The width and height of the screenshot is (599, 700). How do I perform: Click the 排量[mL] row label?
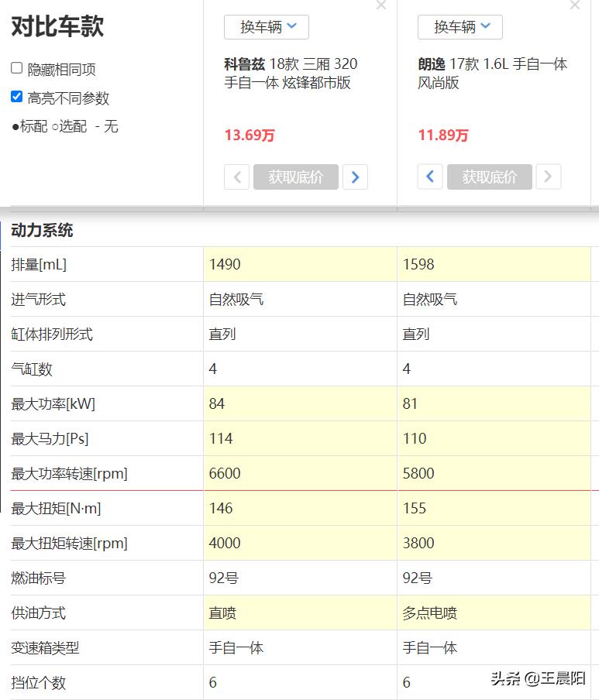tap(39, 264)
